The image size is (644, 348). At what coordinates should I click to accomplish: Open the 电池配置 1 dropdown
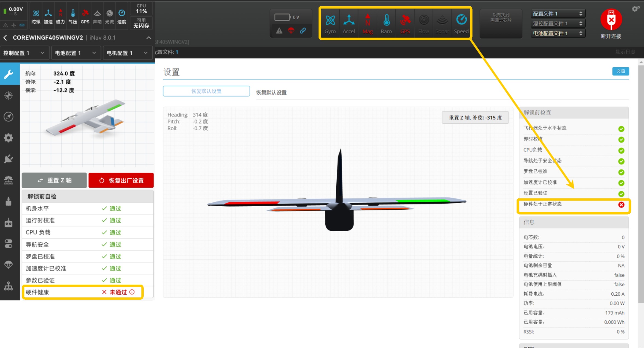click(76, 53)
